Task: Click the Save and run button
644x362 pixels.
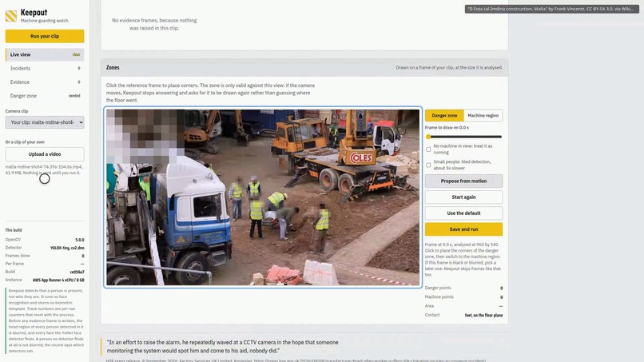Action: pyautogui.click(x=463, y=229)
